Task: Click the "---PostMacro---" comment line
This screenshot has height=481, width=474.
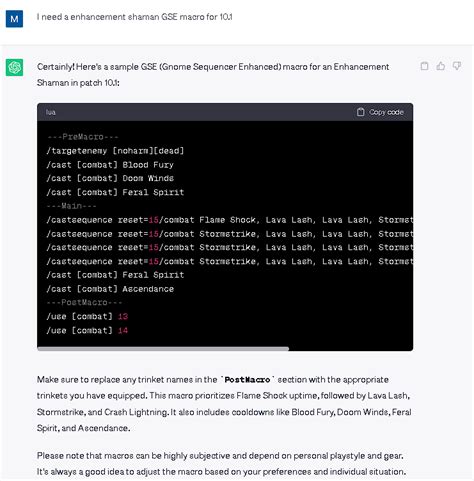Action: coord(84,303)
